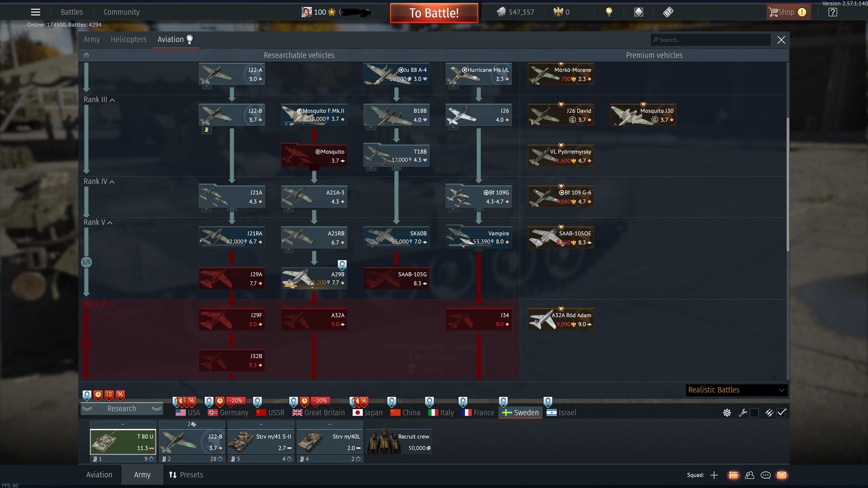Image resolution: width=868 pixels, height=488 pixels.
Task: Open the Battle Pass icon
Action: coord(668,12)
